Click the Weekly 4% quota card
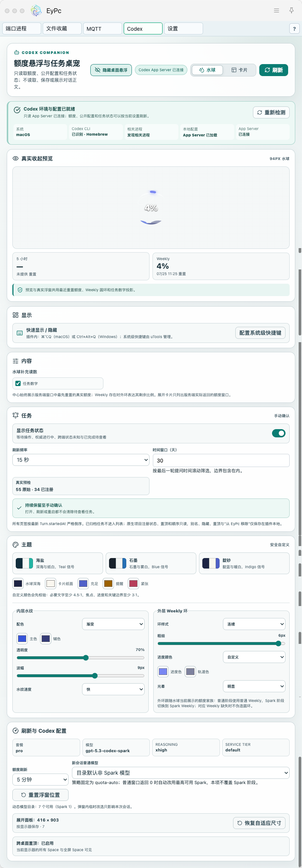 tap(221, 266)
